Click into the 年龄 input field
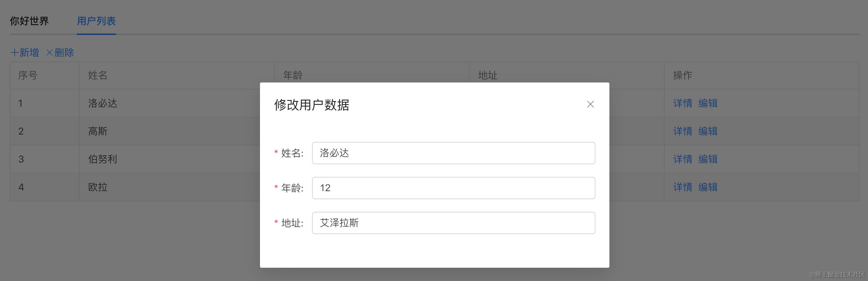 point(453,188)
